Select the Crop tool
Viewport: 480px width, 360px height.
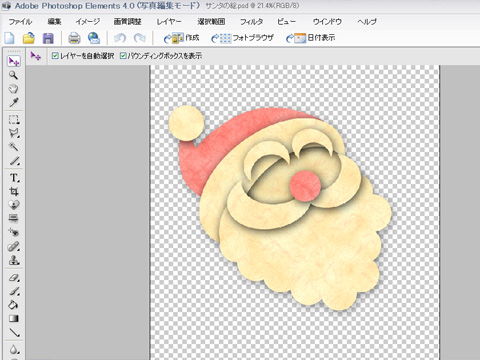[x=14, y=191]
